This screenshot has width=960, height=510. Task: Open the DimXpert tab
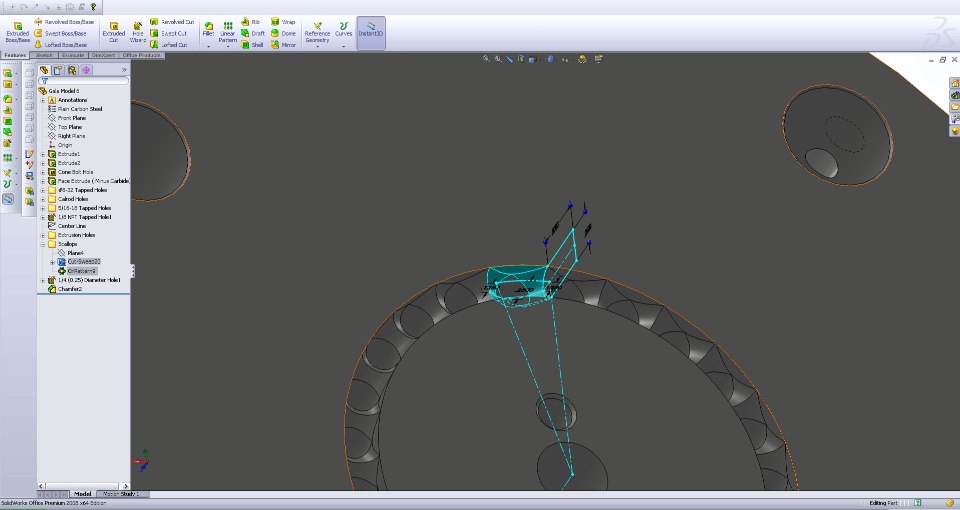103,55
